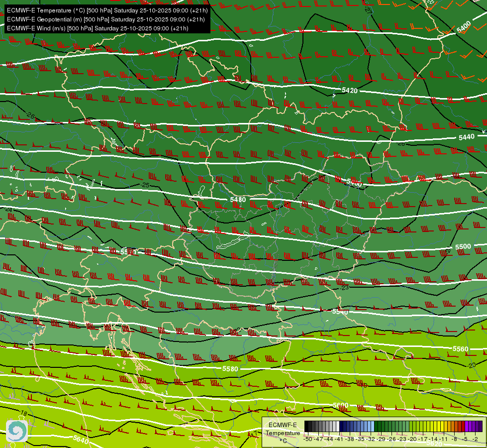The height and width of the screenshot is (448, 487).
Task: Click the -41 legend scale value
Action: pyautogui.click(x=339, y=440)
